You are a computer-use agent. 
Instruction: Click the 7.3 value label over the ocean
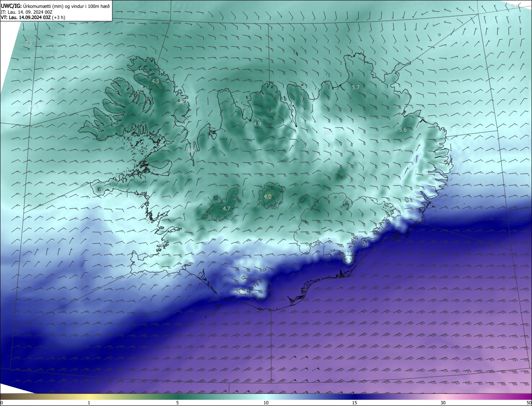click(x=28, y=43)
